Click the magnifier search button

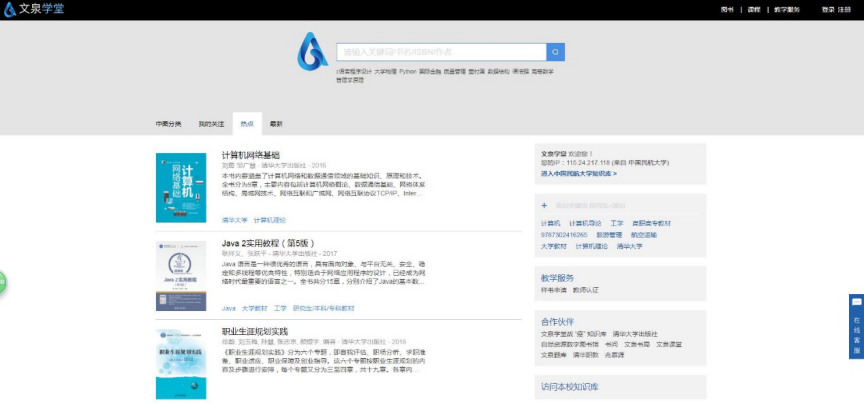555,51
